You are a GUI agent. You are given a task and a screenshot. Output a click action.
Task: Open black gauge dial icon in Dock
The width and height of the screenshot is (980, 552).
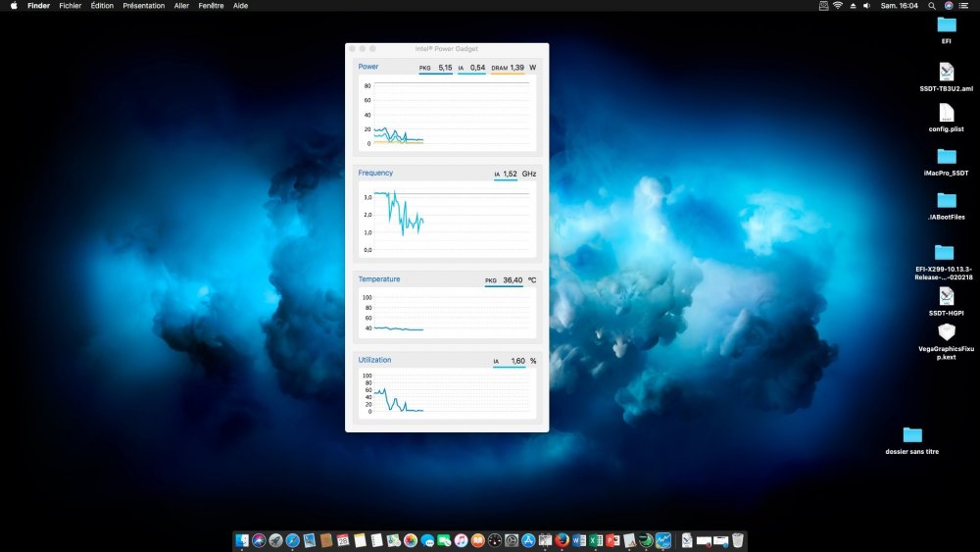(x=495, y=540)
